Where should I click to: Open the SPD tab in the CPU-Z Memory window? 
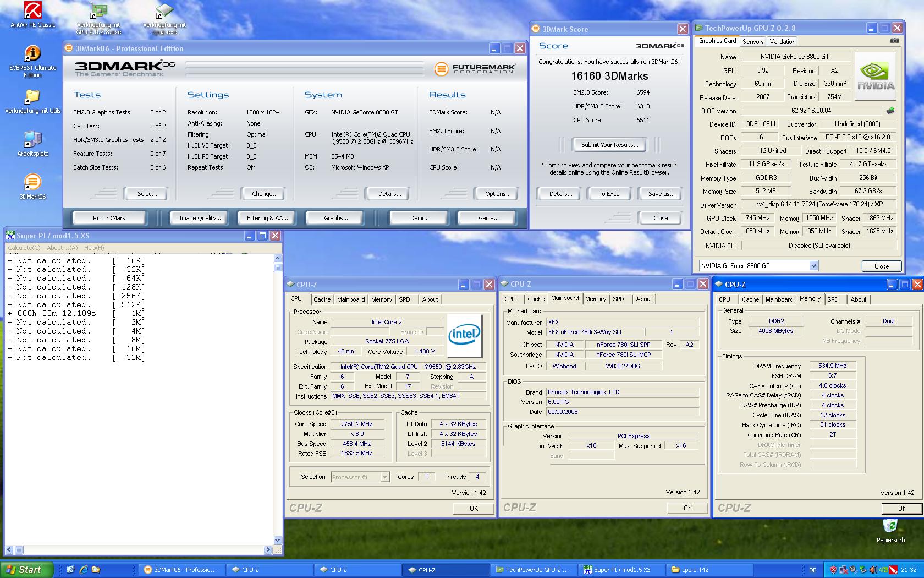coord(833,299)
